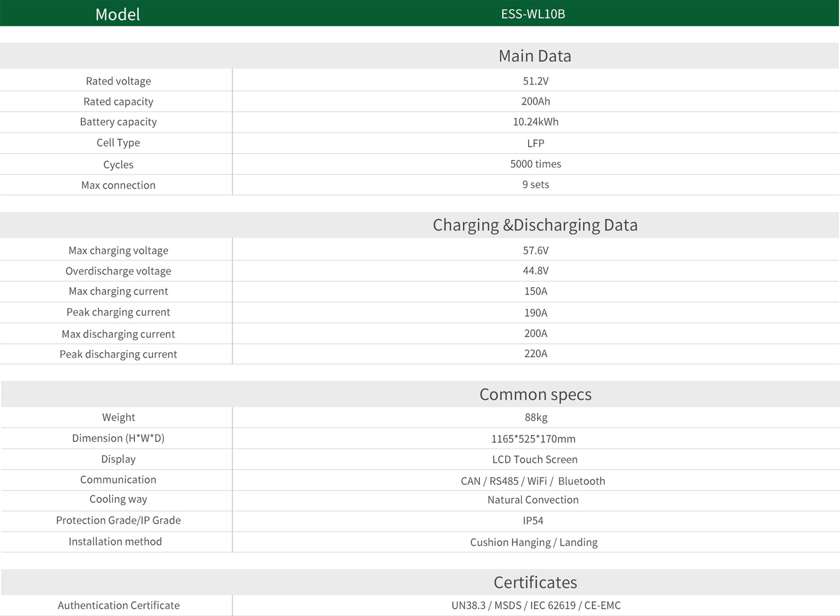The image size is (840, 616).
Task: Click the Main Data section heading
Action: [534, 56]
